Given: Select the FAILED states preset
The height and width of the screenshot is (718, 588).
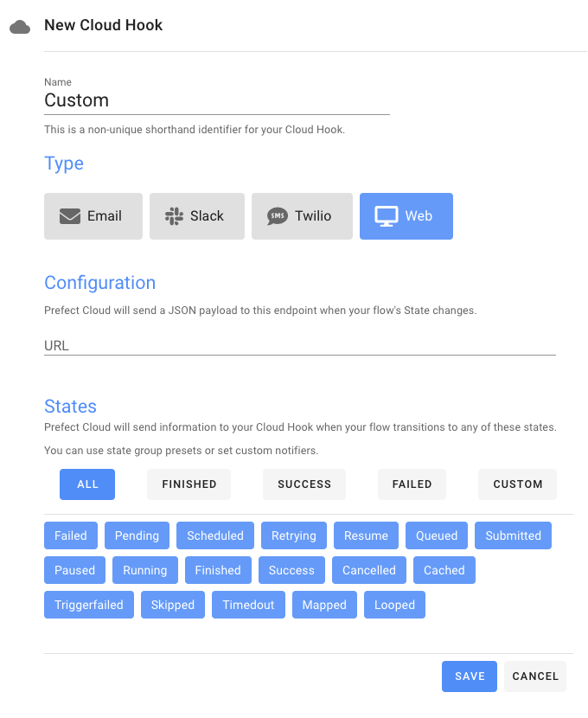Looking at the screenshot, I should tap(412, 484).
